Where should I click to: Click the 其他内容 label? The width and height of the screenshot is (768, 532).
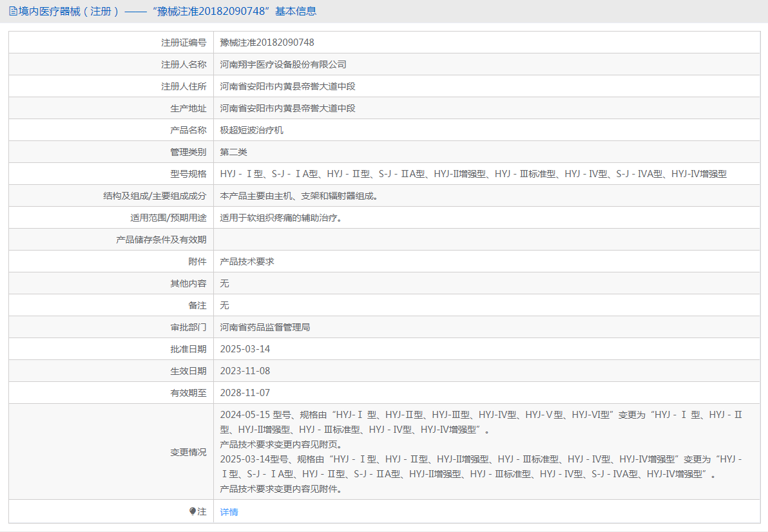click(x=188, y=284)
